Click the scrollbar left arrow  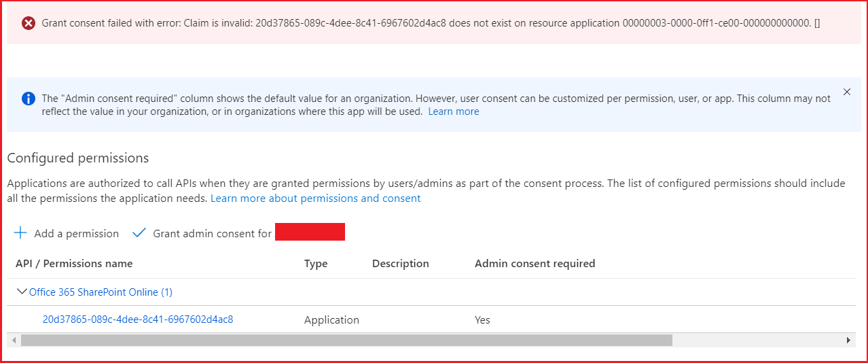[14, 340]
